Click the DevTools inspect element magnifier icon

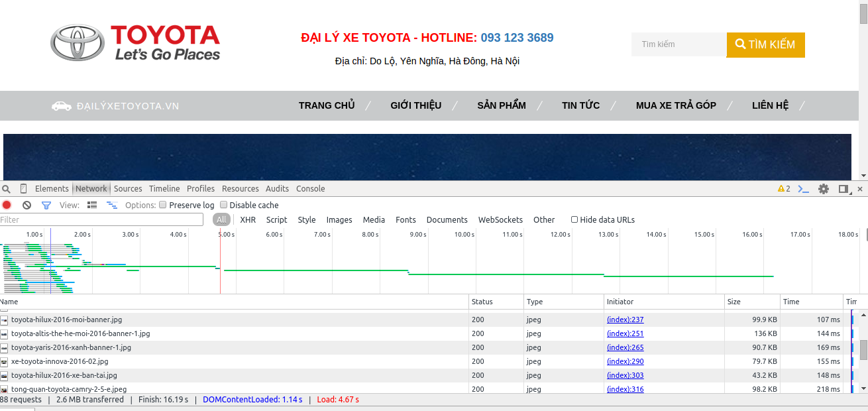click(x=7, y=189)
